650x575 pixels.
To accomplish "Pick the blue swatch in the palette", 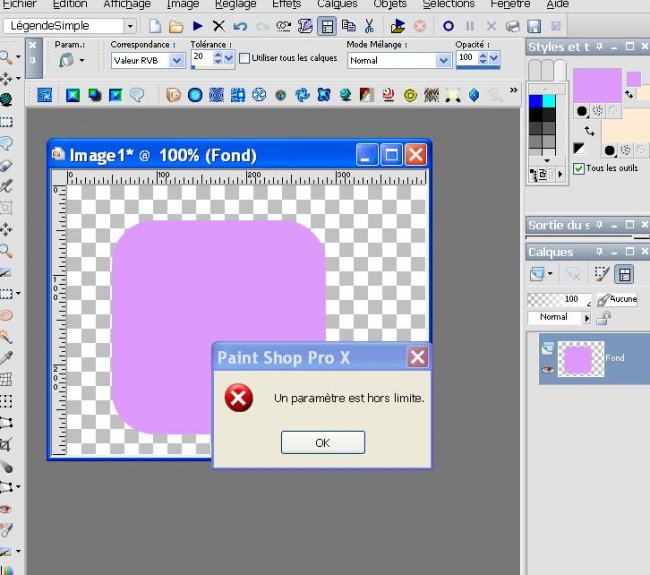I will (535, 101).
